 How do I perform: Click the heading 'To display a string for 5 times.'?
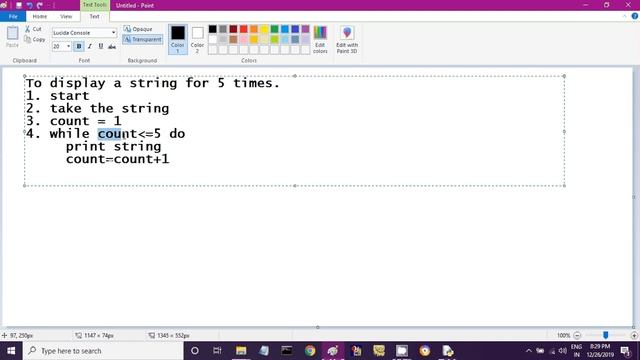point(152,83)
